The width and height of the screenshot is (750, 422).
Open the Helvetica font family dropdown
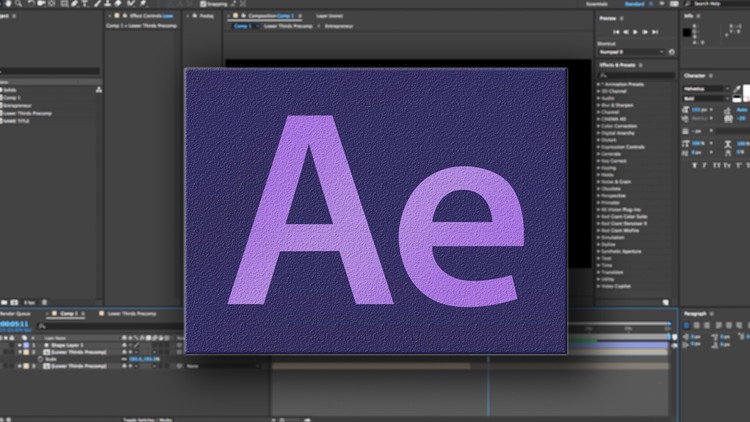pyautogui.click(x=706, y=89)
